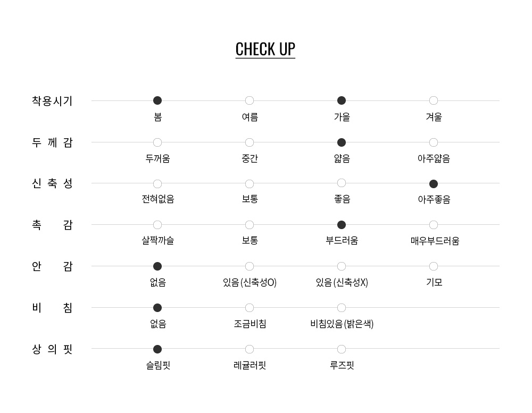Choose 비침있음(밝은색) sheerness circle

[x=342, y=308]
